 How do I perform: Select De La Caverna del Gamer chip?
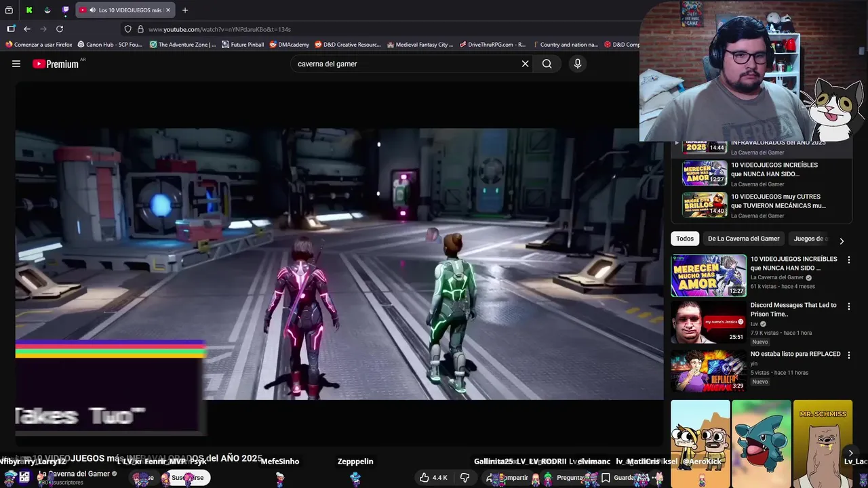(x=743, y=239)
